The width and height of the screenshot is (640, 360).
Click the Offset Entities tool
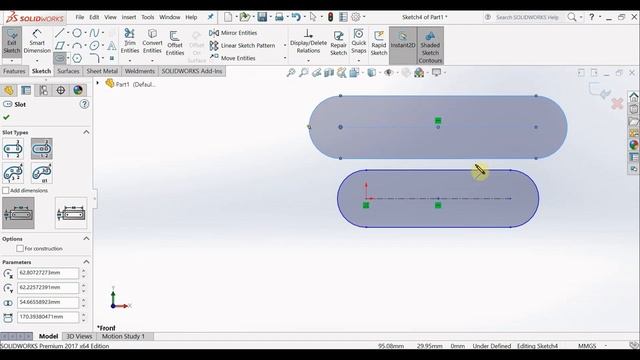pyautogui.click(x=175, y=43)
